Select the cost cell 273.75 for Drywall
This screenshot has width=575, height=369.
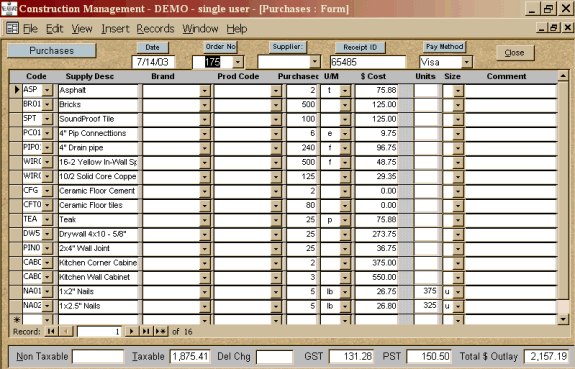point(376,234)
